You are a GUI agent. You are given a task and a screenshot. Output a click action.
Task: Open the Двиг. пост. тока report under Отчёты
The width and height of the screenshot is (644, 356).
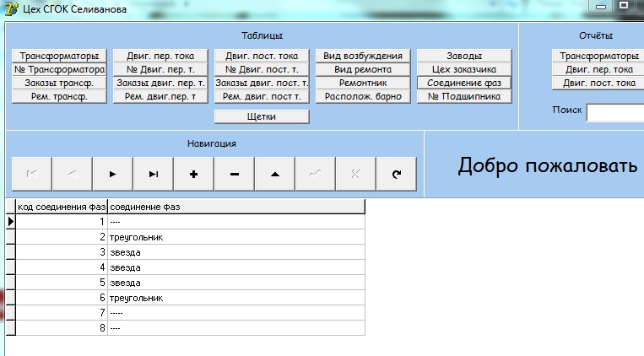click(x=598, y=83)
